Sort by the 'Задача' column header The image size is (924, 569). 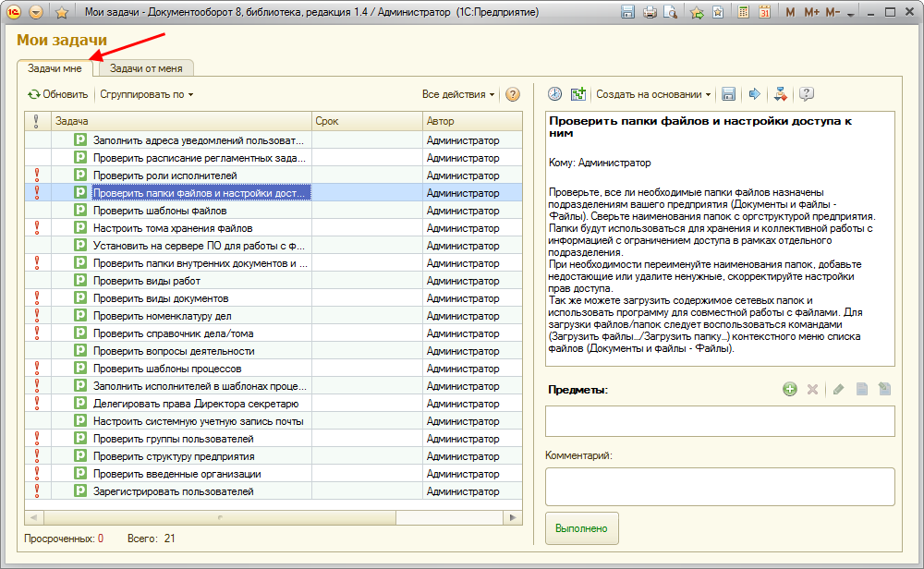click(181, 121)
